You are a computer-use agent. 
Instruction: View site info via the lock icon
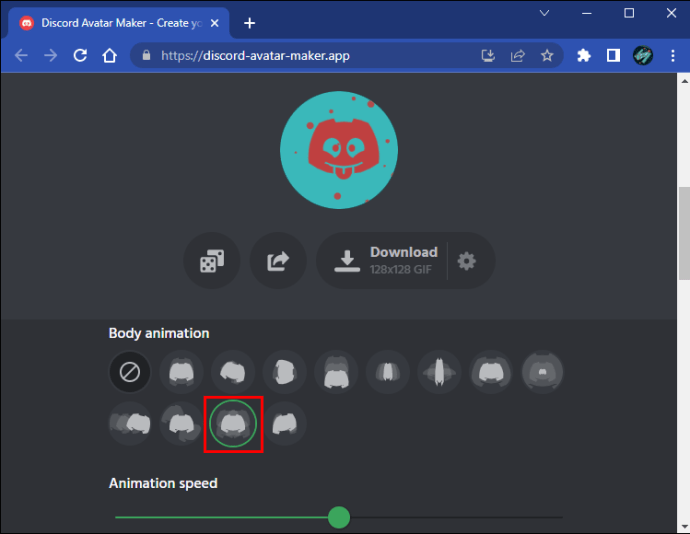point(147,55)
